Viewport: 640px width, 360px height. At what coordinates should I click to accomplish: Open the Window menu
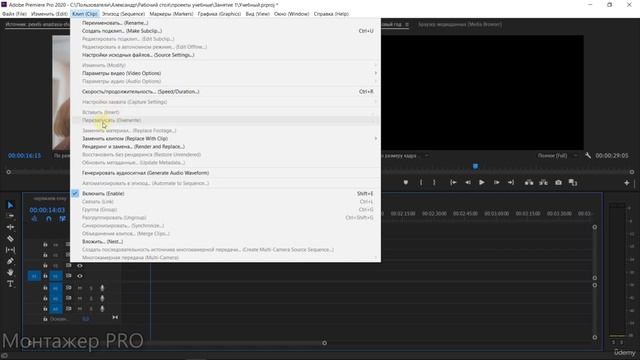pyautogui.click(x=291, y=14)
